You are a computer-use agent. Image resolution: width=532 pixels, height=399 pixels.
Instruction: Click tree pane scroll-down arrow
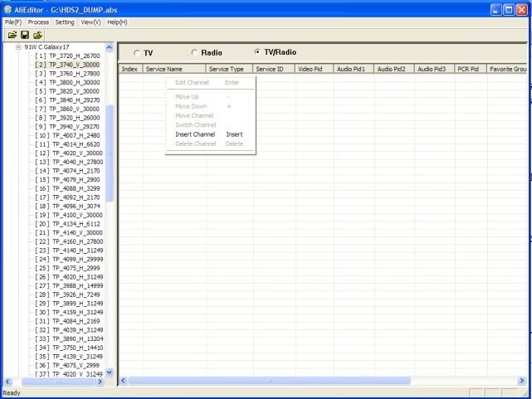(x=110, y=372)
